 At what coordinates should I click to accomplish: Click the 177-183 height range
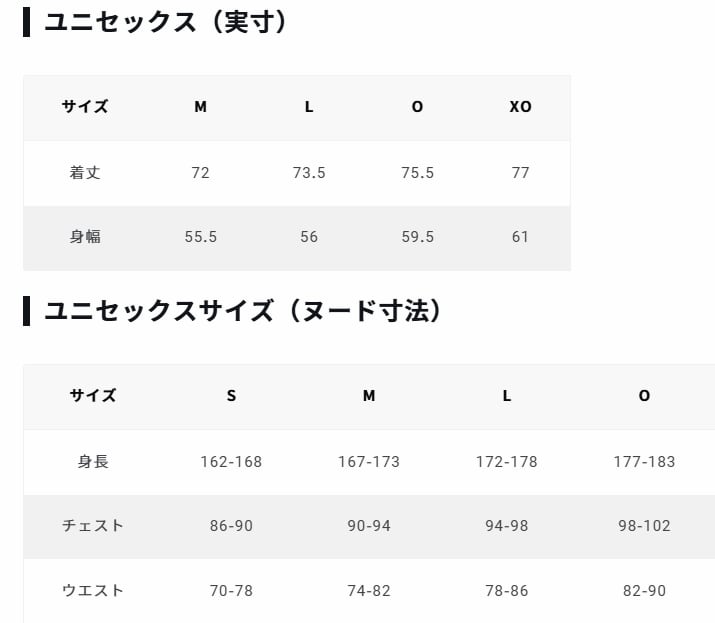pyautogui.click(x=644, y=462)
